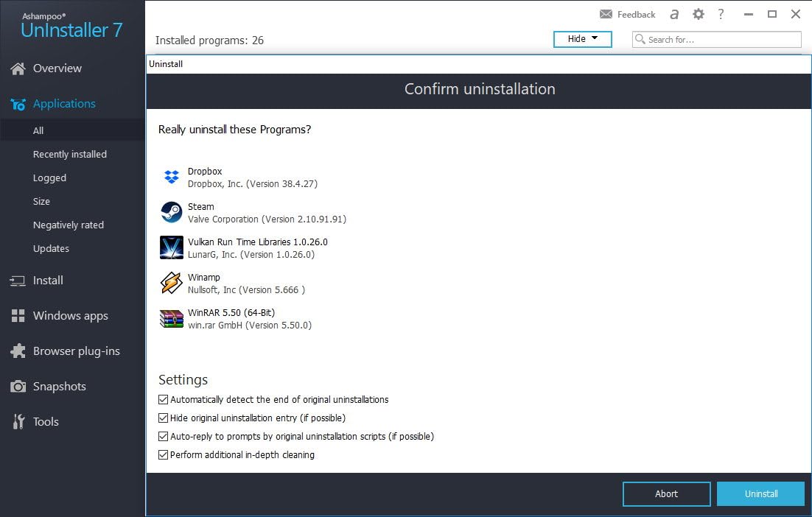Click the Ashampoo 'a' logo icon
Viewport: 812px width, 517px height.
click(x=673, y=14)
